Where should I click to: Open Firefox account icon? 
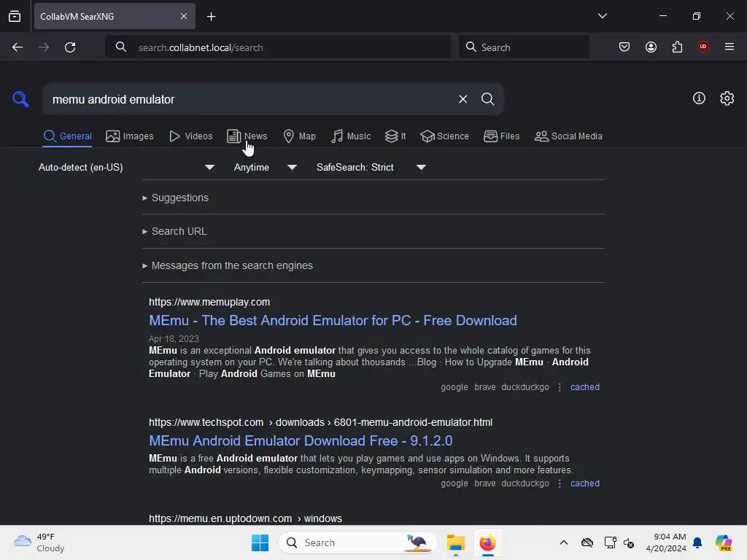coord(651,47)
